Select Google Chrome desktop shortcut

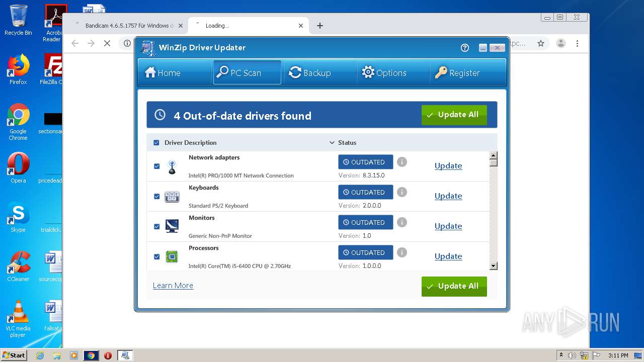[18, 122]
